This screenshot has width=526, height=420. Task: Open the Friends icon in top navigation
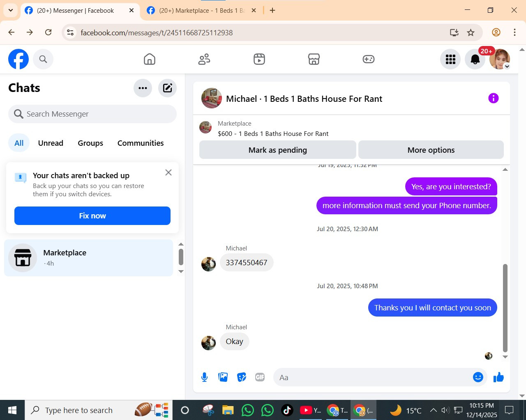tap(204, 59)
